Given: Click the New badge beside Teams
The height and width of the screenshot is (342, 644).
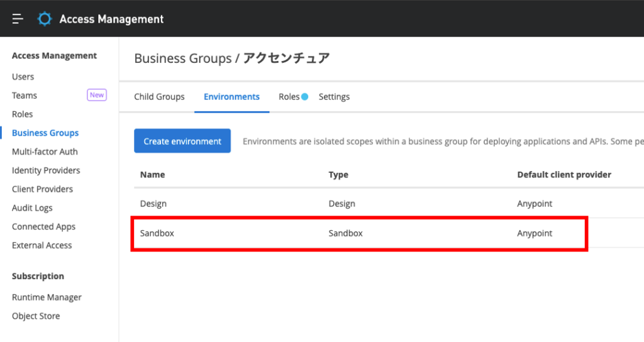Looking at the screenshot, I should pos(96,95).
